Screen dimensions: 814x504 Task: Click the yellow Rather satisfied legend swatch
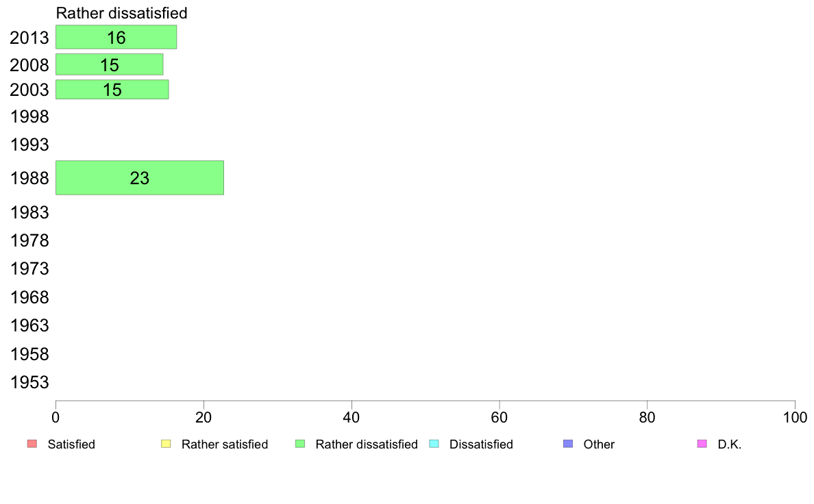click(166, 444)
